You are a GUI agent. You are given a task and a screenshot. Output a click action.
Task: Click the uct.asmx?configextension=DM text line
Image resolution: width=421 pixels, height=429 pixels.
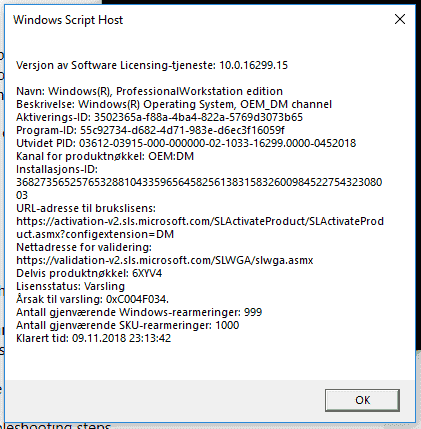click(95, 234)
